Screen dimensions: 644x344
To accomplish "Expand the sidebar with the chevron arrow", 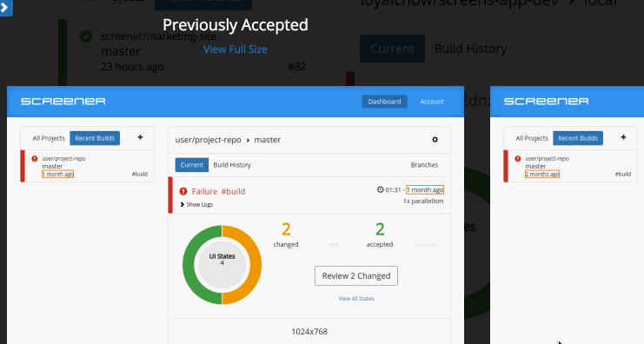I will point(5,8).
